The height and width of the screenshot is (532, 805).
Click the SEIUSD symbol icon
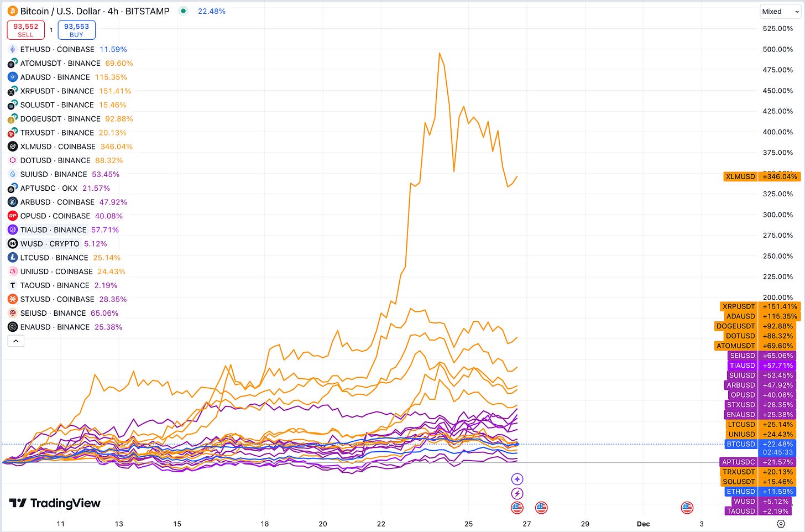13,313
